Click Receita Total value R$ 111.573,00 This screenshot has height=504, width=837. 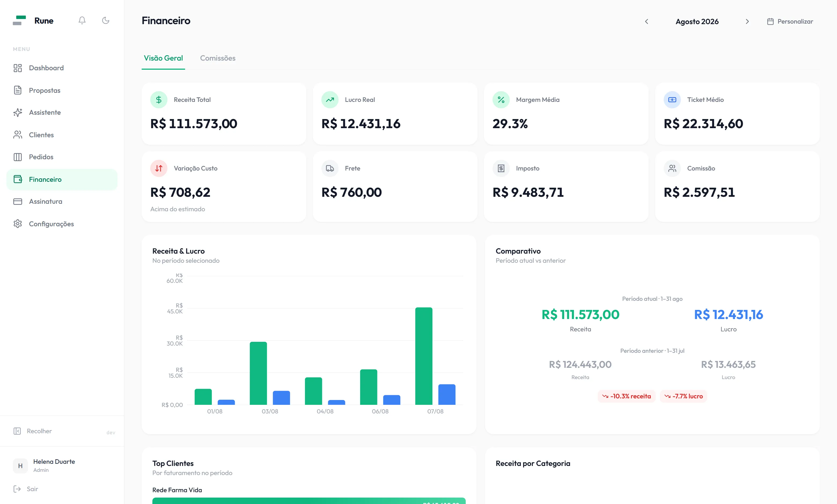(x=194, y=124)
